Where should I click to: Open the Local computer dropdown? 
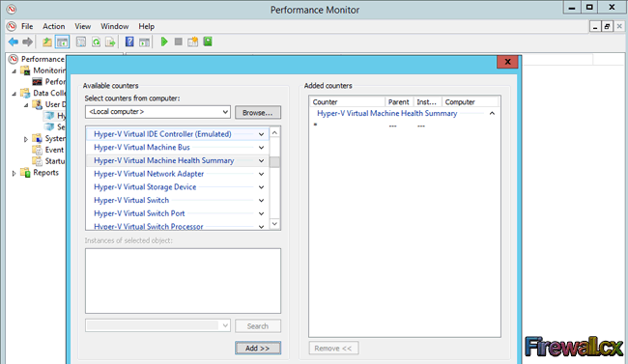pos(157,112)
